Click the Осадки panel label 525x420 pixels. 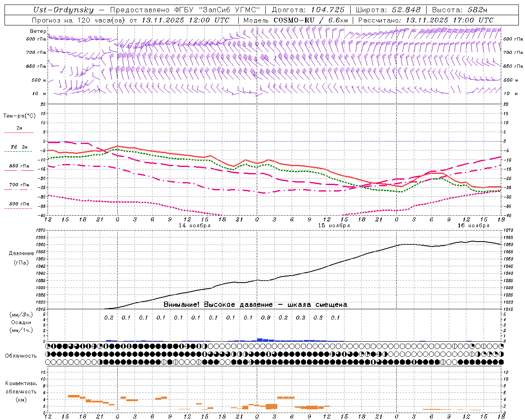(x=21, y=322)
